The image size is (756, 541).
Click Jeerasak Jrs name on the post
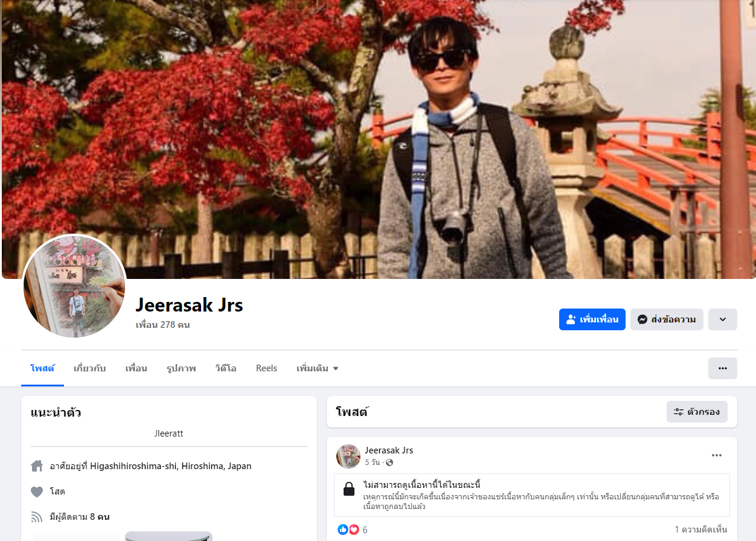389,450
